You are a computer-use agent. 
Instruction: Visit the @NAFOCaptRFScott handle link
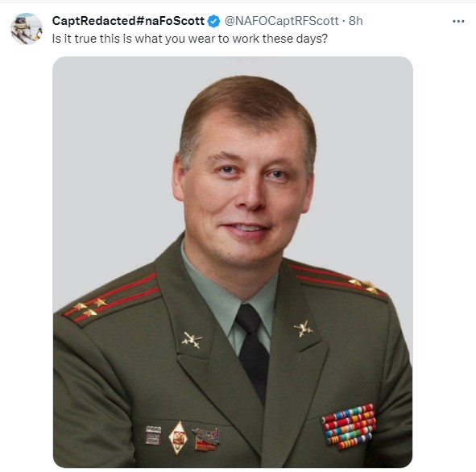tap(281, 21)
